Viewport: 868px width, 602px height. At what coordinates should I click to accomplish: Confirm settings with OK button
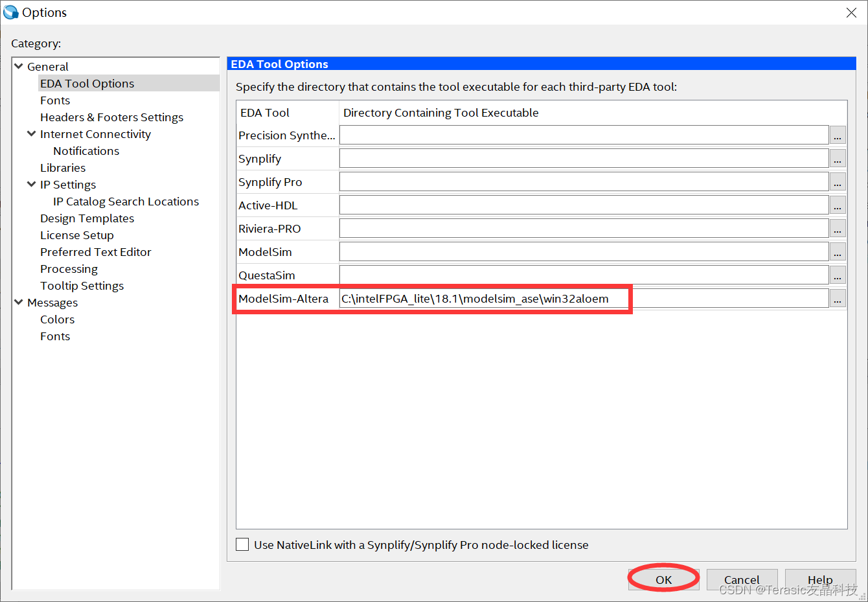pos(663,579)
